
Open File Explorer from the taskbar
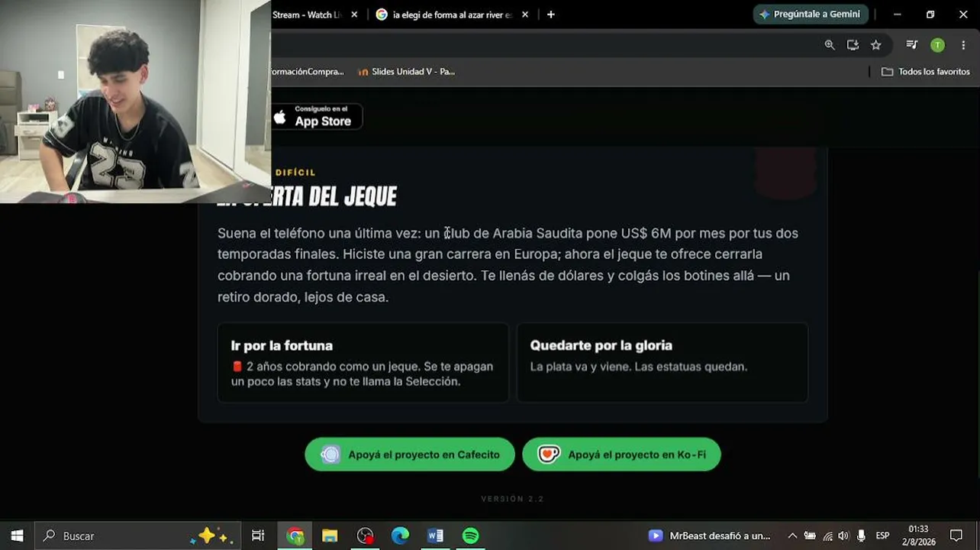[x=330, y=535]
